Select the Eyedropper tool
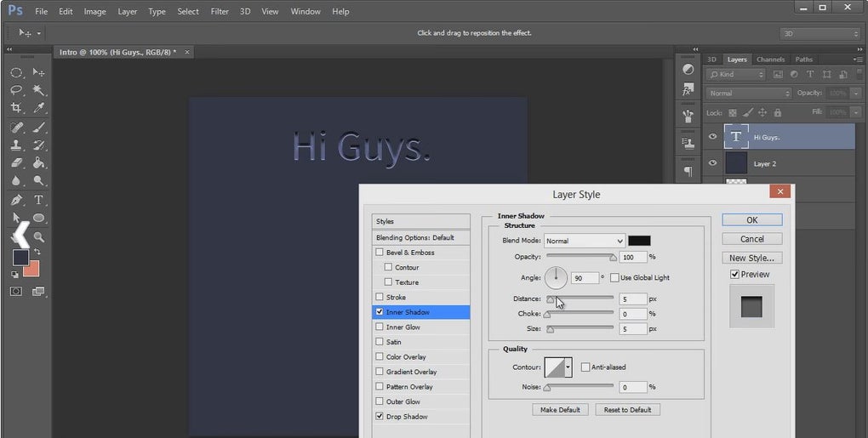Screen dimensions: 868x438 pos(39,108)
